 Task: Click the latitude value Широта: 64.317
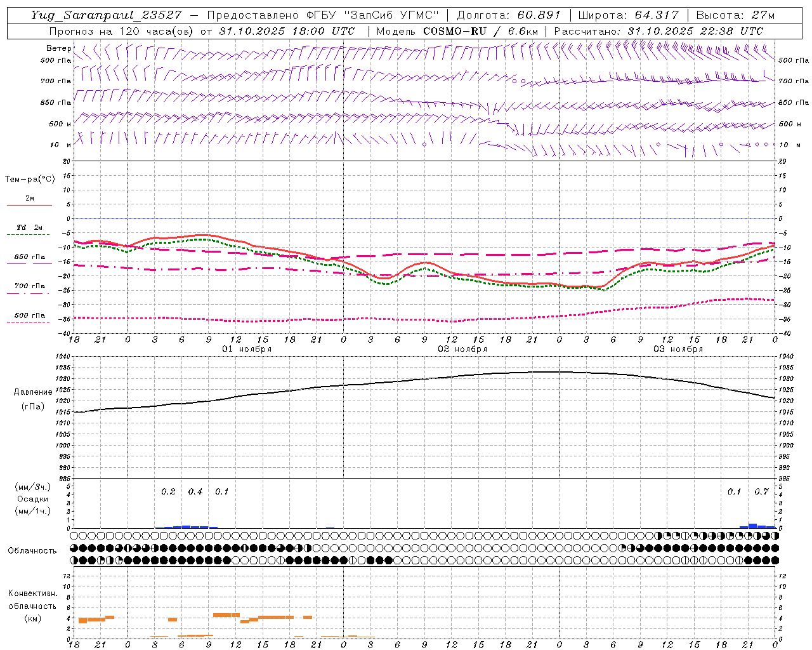pyautogui.click(x=629, y=15)
